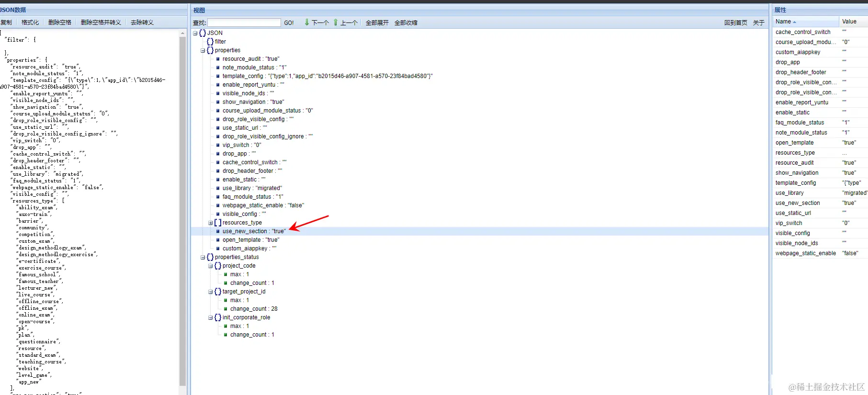This screenshot has width=868, height=395.
Task: Click the properties object braces icon
Action: tap(210, 50)
